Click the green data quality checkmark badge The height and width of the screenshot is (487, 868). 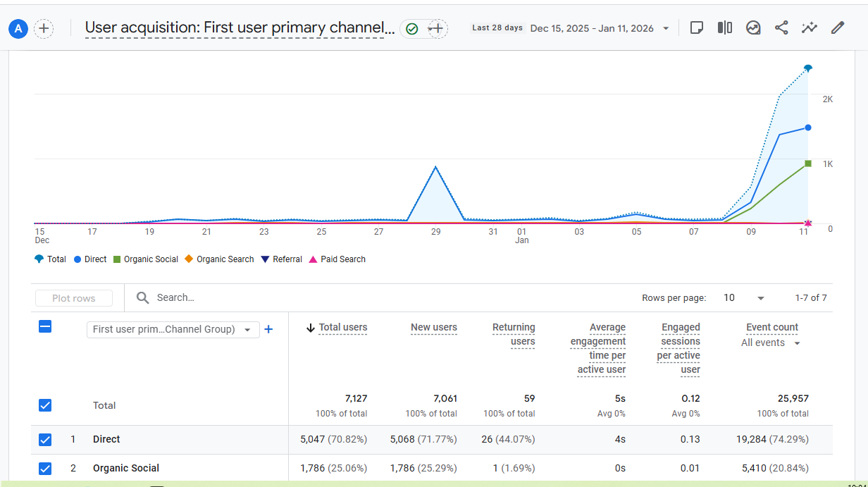click(412, 29)
